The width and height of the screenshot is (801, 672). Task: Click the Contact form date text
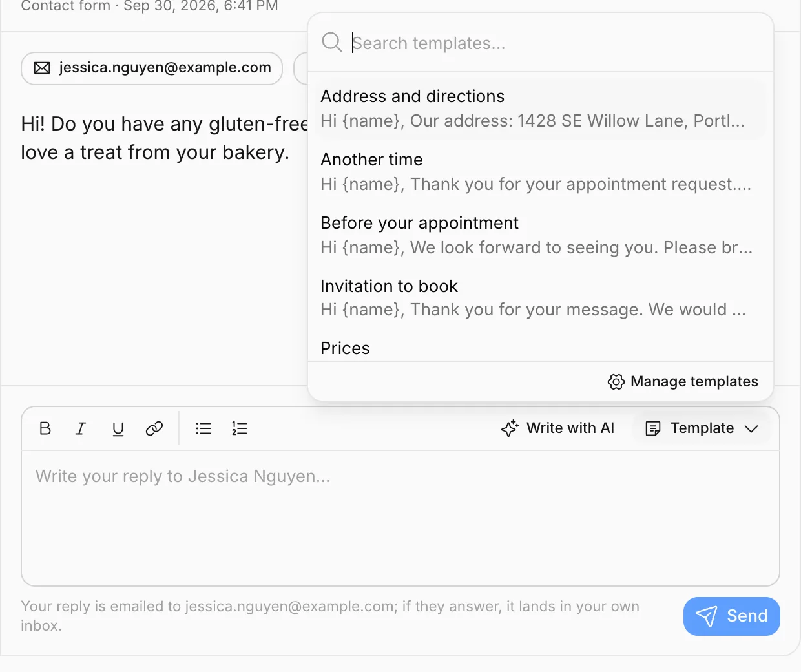149,6
